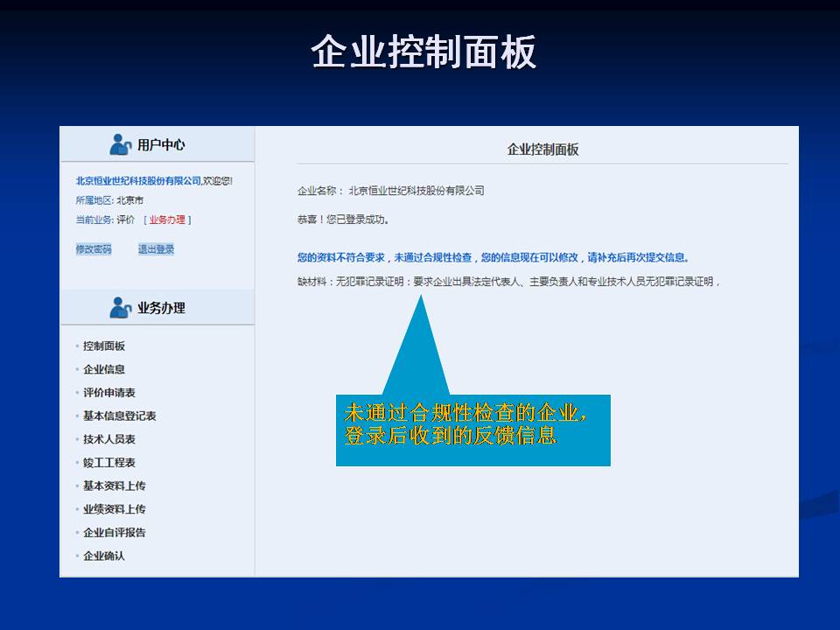Click the 用户中心 heading text
Screen dimensions: 840x630
161,144
